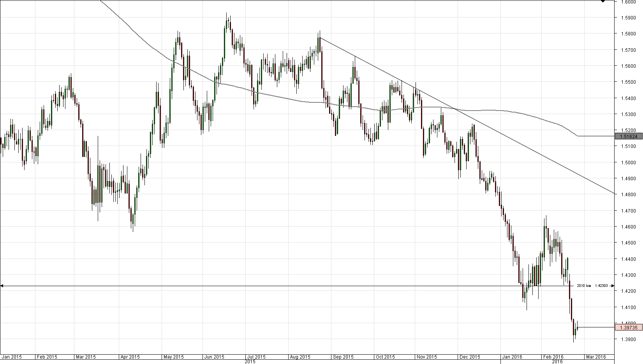Click the 1.4500 price axis label
Viewport: 643px width, 364px height.
click(629, 243)
